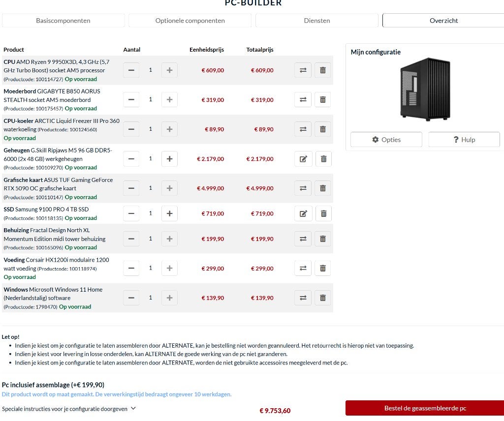This screenshot has width=504, height=421.
Task: Delete the CPU AMD Ryzen 9 row
Action: click(x=323, y=70)
